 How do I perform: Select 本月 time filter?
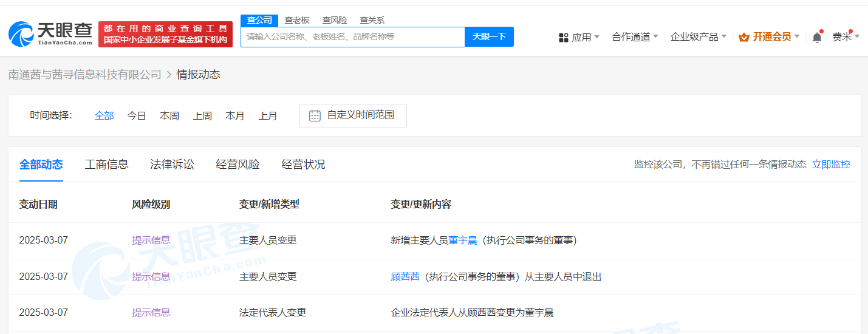pos(235,115)
